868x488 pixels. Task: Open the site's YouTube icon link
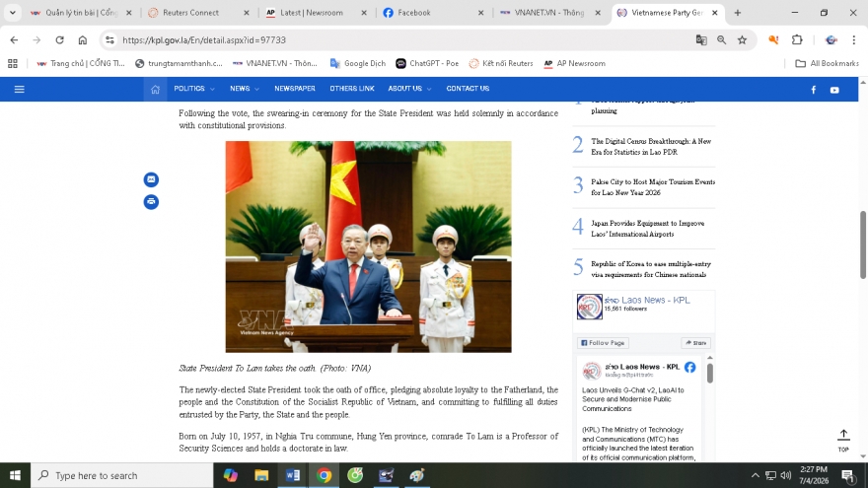(x=834, y=90)
